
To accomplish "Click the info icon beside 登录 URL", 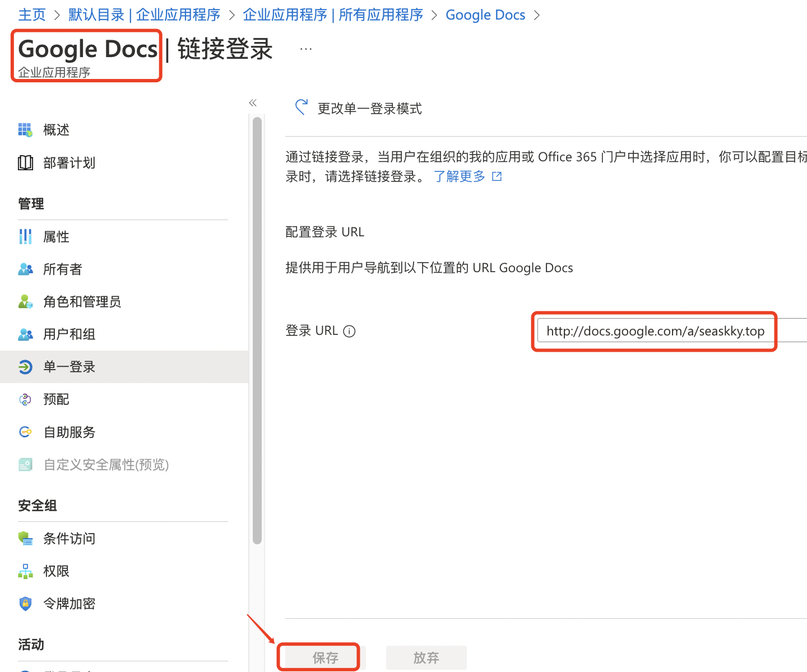I will [x=349, y=332].
